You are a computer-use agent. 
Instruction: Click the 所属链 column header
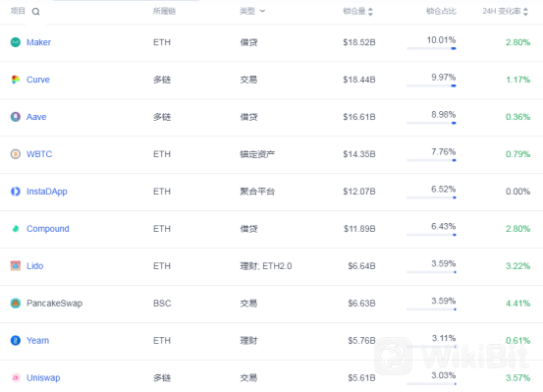coord(165,12)
